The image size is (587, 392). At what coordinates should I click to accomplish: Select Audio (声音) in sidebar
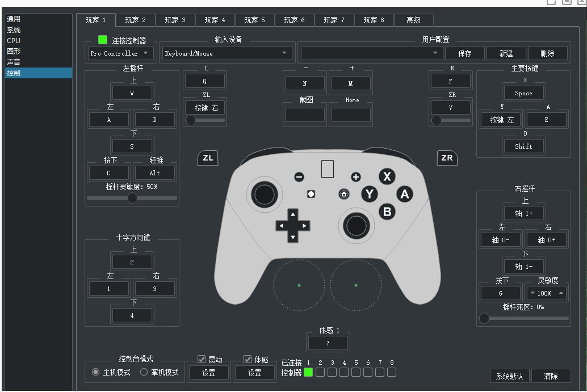pos(38,62)
